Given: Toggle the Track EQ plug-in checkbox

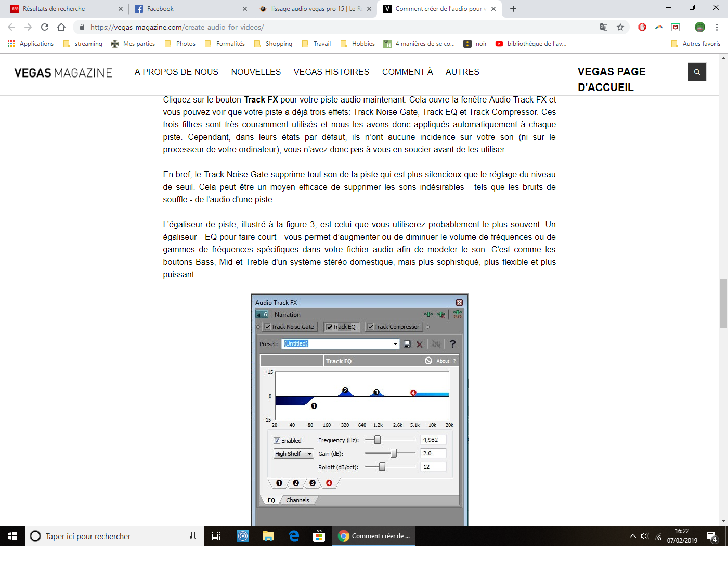Looking at the screenshot, I should pos(329,327).
